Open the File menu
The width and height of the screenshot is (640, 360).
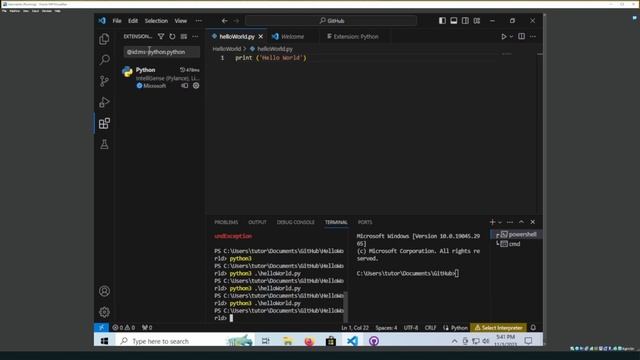tap(117, 20)
